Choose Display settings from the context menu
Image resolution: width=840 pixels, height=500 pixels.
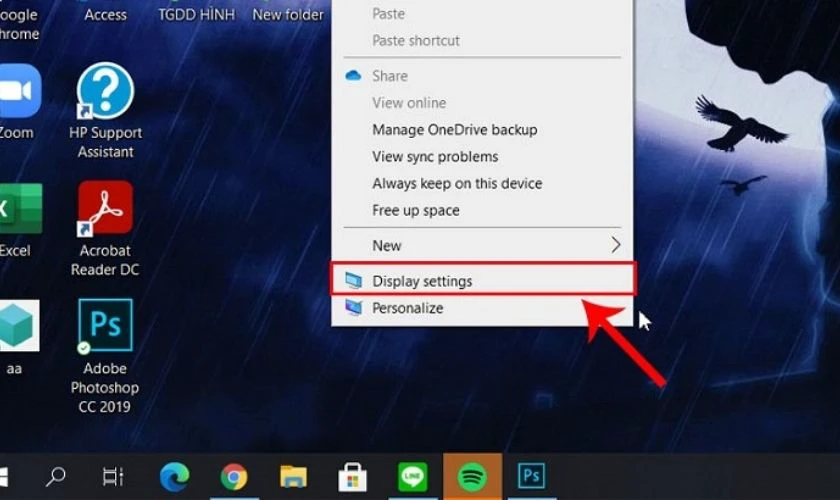click(x=483, y=279)
